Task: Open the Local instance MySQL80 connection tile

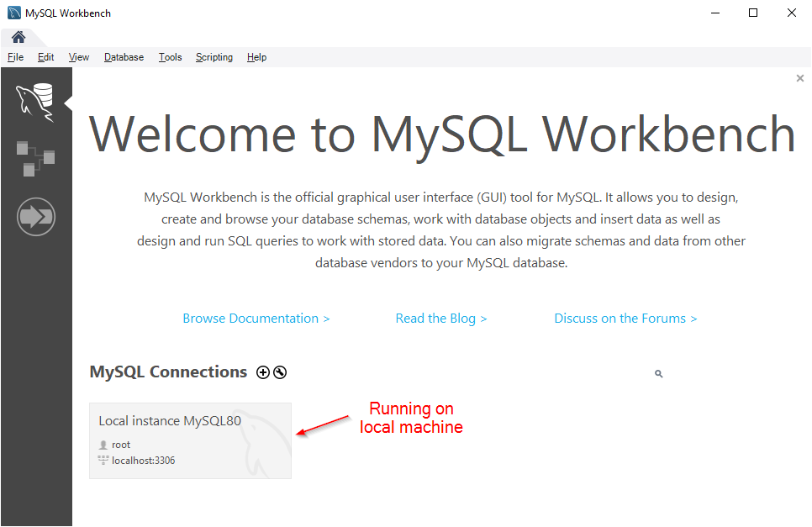Action: 190,440
